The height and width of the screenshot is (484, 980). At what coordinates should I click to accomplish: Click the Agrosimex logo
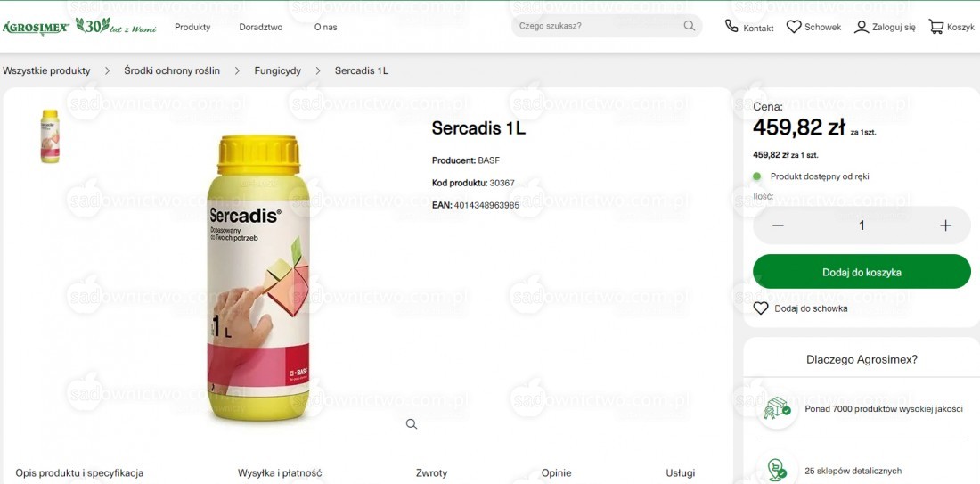(37, 28)
